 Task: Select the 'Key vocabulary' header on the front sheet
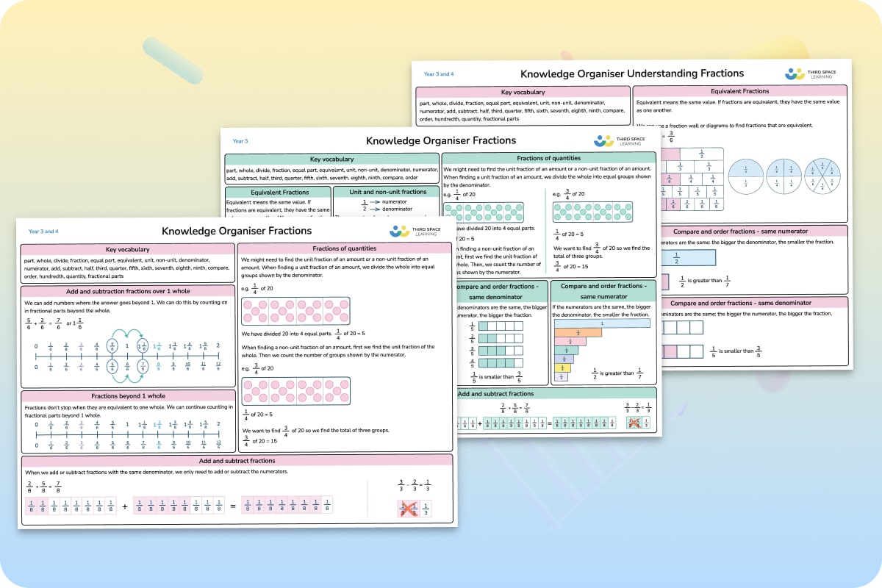coord(128,250)
